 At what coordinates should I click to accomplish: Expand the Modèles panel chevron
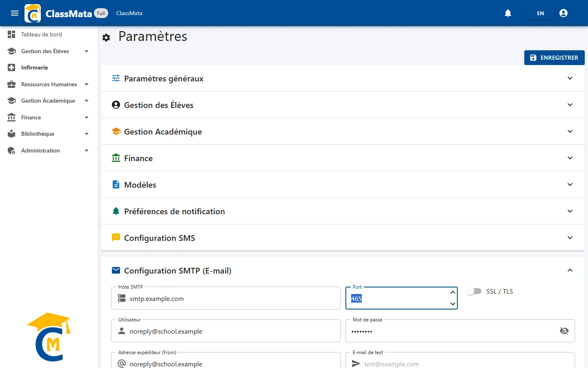[x=570, y=184]
